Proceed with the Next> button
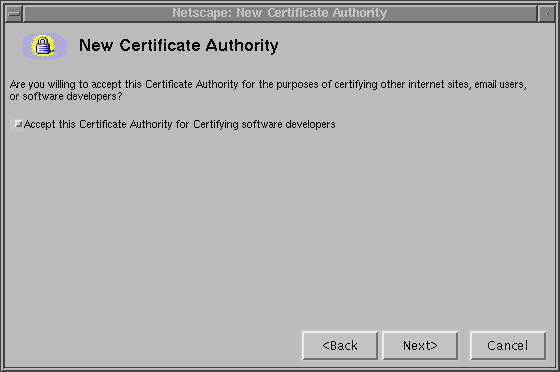The height and width of the screenshot is (372, 560). tap(420, 346)
